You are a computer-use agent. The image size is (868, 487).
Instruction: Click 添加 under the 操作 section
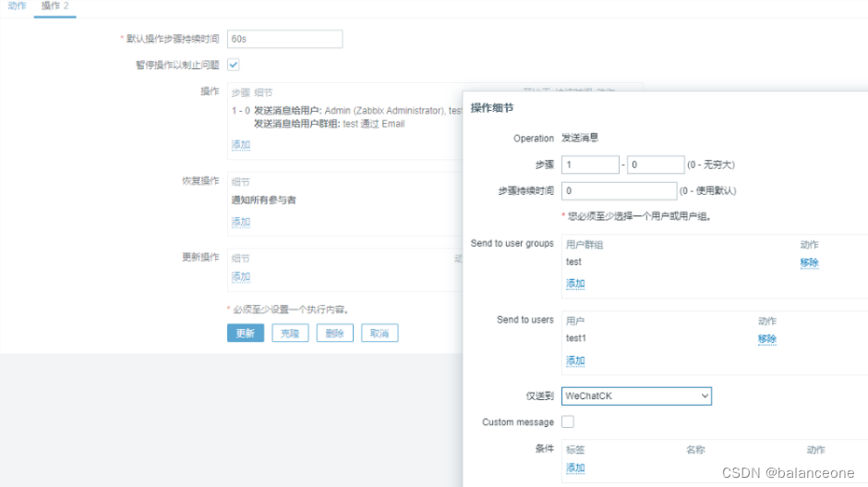(x=241, y=144)
